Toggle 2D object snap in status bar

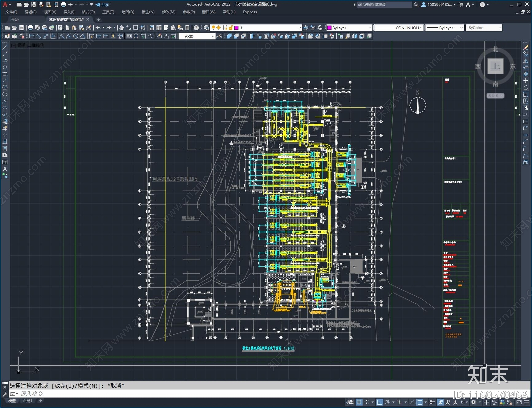coord(420,402)
